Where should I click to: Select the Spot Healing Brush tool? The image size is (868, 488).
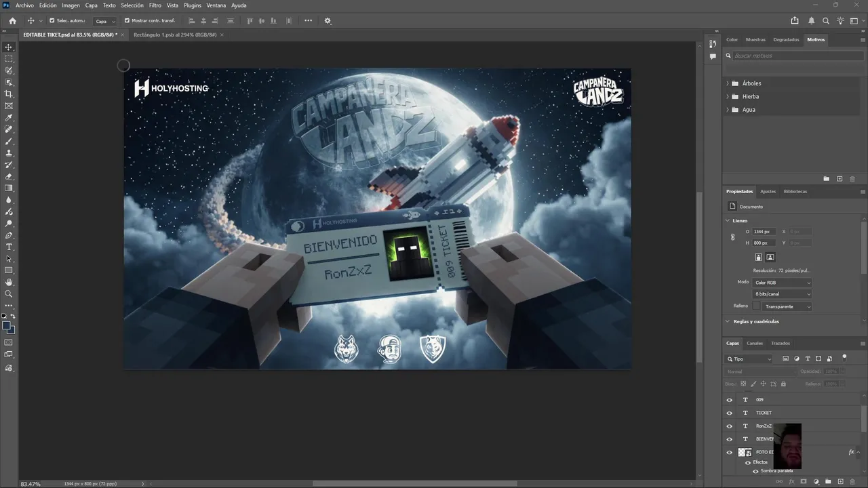pos(9,129)
